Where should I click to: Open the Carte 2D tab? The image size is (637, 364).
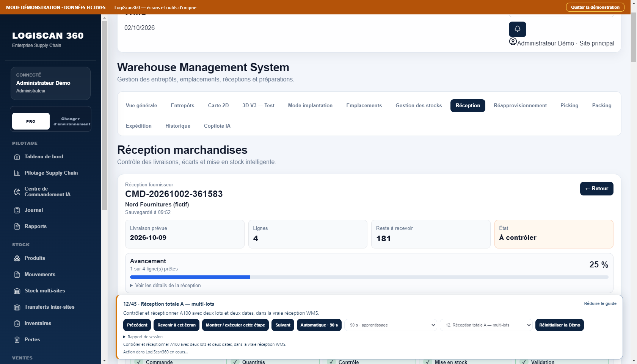(x=218, y=106)
